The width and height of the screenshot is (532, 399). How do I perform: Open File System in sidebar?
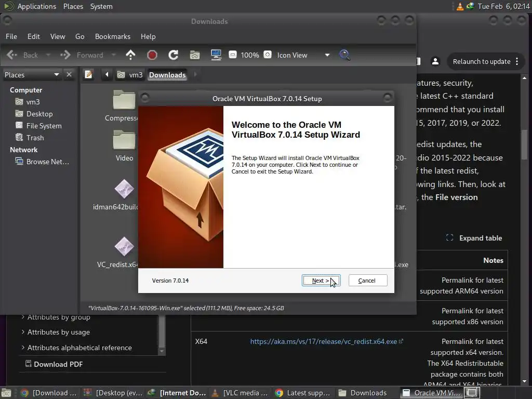(x=38, y=126)
